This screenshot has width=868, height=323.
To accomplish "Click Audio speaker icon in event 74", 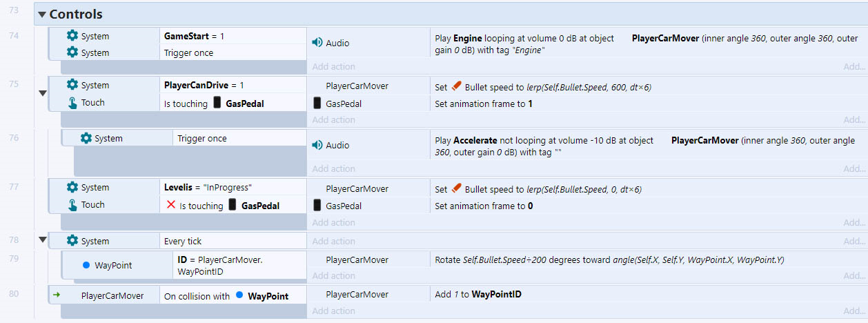I will (317, 43).
